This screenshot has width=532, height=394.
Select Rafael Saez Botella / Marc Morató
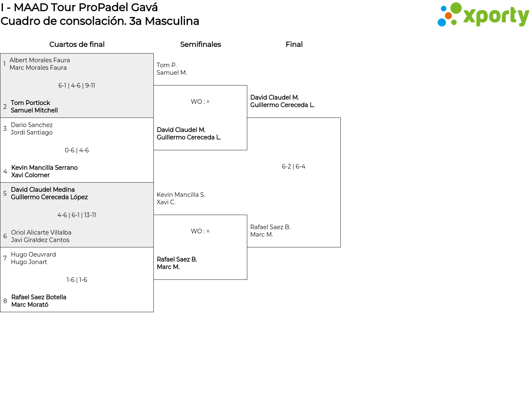[39, 301]
